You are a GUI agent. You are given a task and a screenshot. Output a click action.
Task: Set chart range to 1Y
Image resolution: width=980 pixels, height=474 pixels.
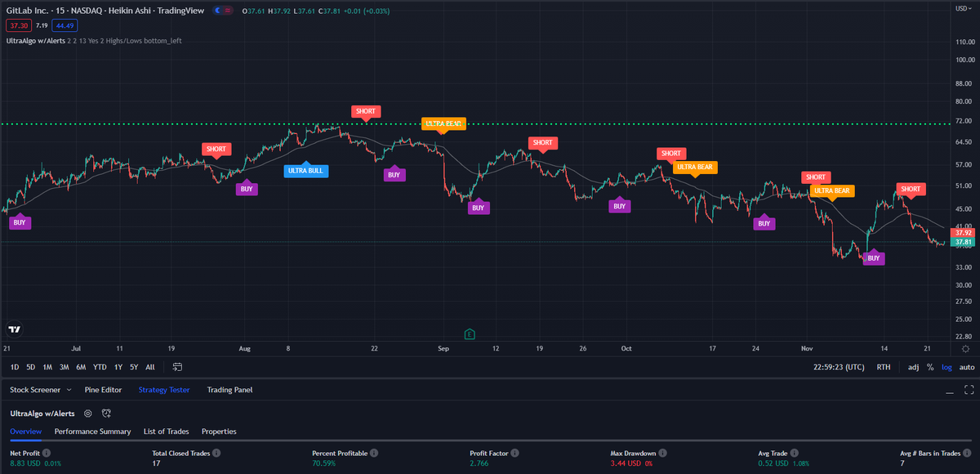[x=118, y=367]
